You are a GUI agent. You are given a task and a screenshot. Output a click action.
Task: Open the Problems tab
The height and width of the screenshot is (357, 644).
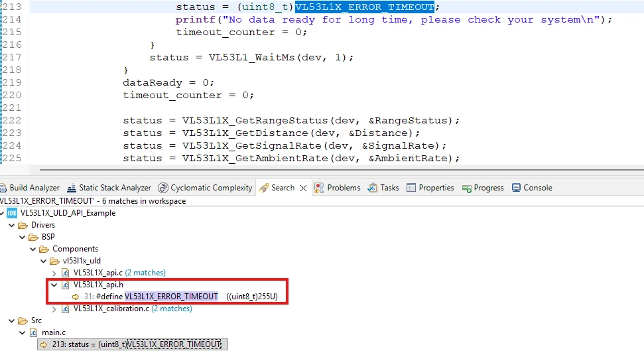pos(337,188)
